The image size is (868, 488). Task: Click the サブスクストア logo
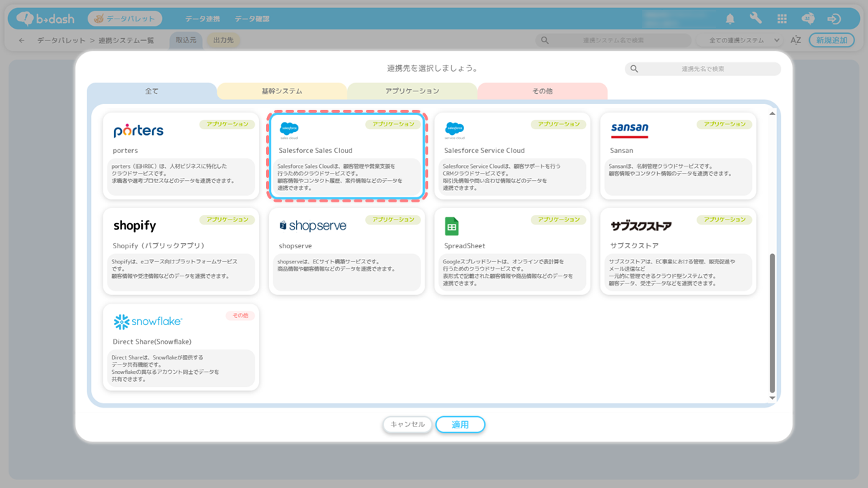click(x=641, y=226)
